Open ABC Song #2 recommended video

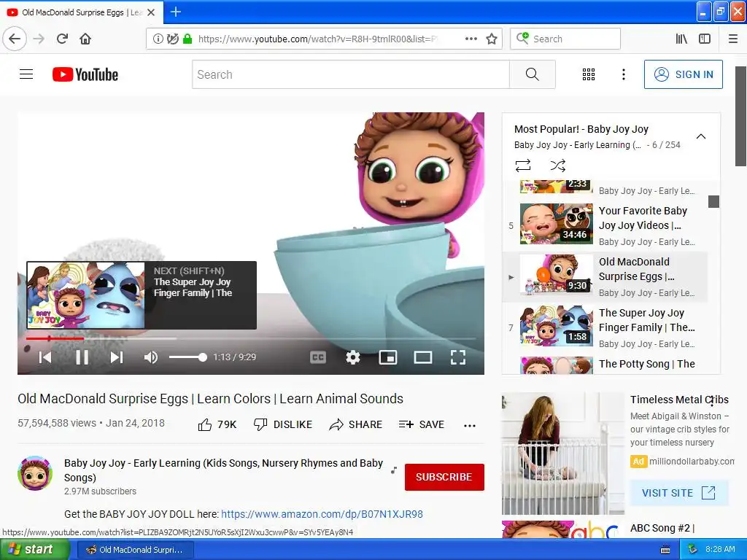(662, 528)
